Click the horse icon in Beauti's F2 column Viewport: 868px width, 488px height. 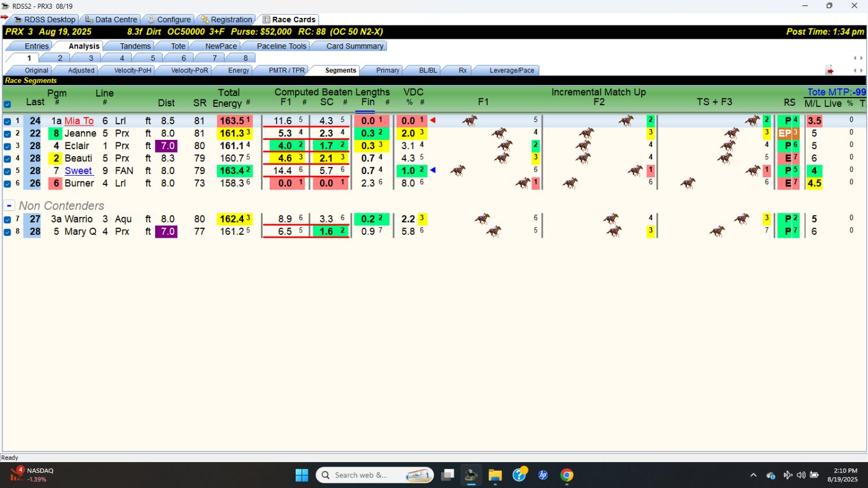tap(583, 158)
